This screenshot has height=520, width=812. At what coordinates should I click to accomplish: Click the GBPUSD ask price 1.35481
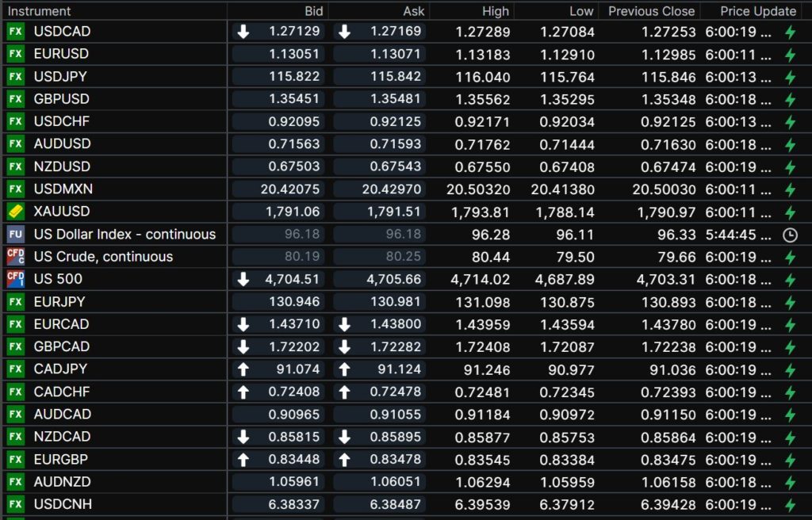click(x=396, y=99)
